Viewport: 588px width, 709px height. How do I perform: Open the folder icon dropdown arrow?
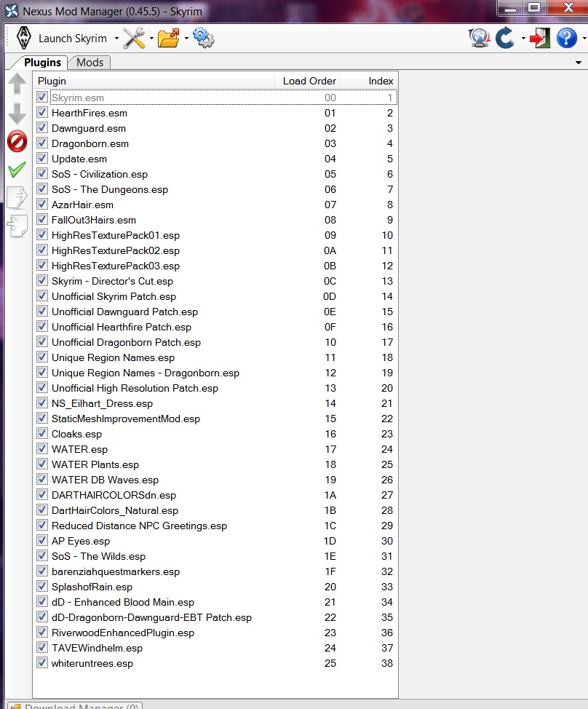[x=186, y=39]
